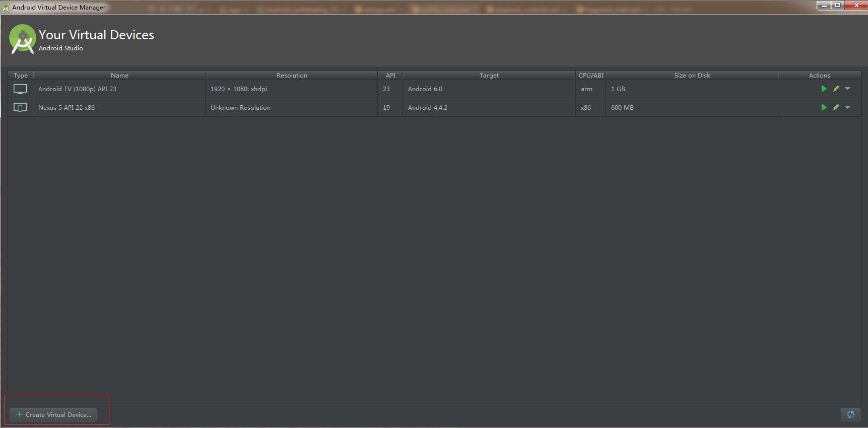Refresh the virtual device list

pos(851,415)
